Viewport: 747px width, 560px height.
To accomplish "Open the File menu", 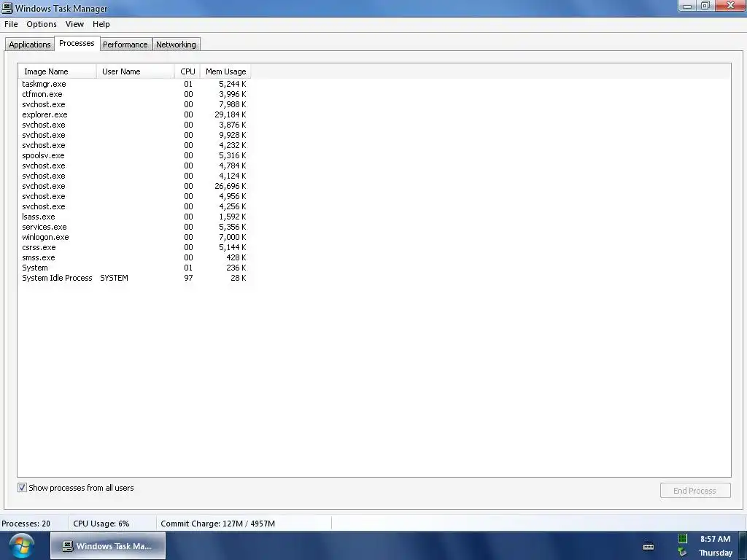I will tap(11, 24).
